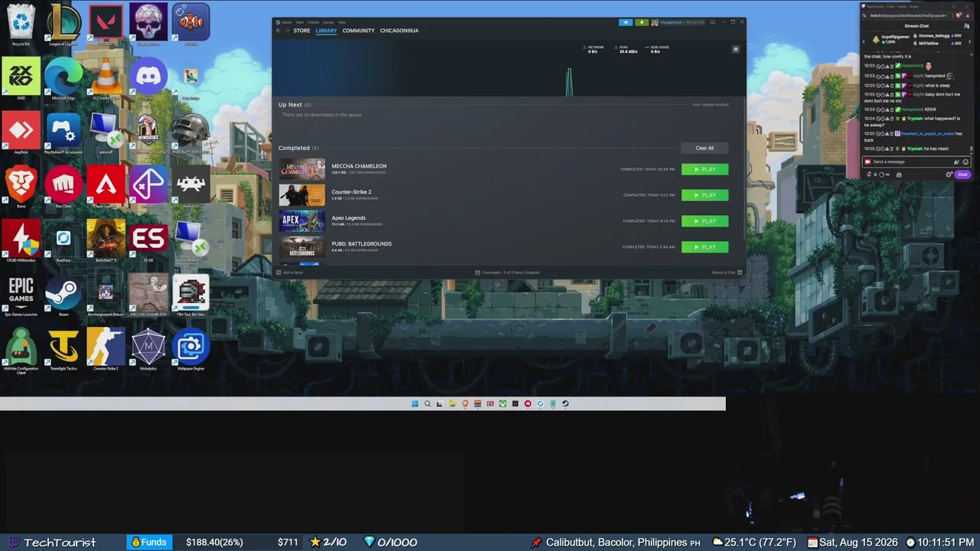Click the MECCHA CHAMELEON download thumbnail
The image size is (980, 551).
302,169
